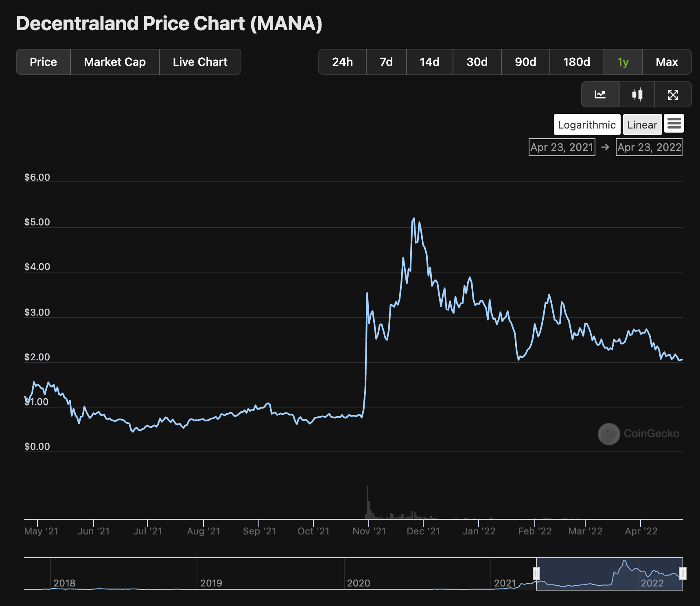Click the Jul '21 axis label
This screenshot has width=700, height=606.
pos(148,531)
